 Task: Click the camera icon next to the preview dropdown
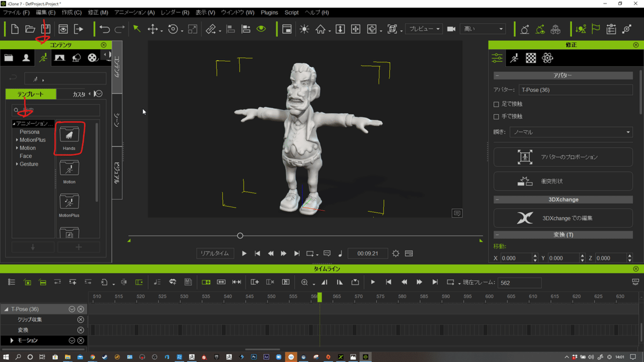451,29
